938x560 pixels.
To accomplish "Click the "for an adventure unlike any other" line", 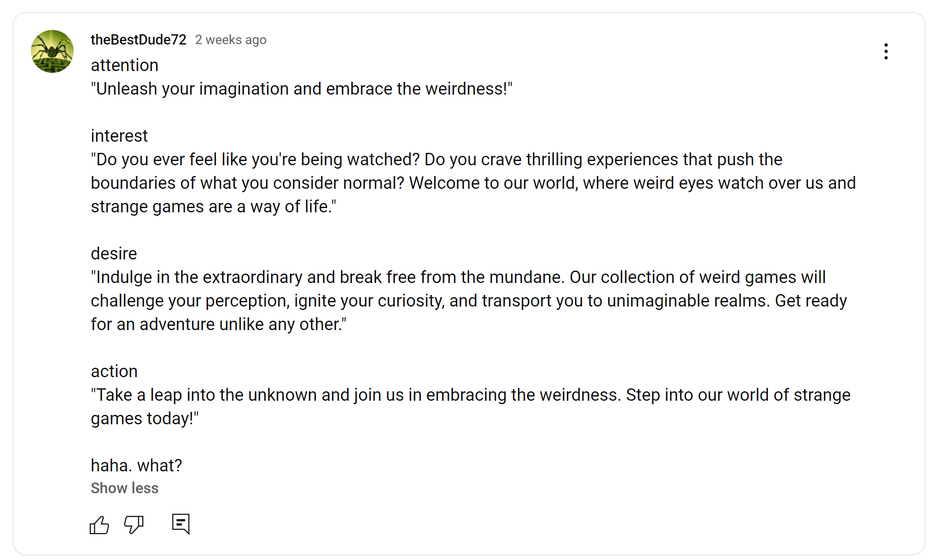I will pos(218,325).
